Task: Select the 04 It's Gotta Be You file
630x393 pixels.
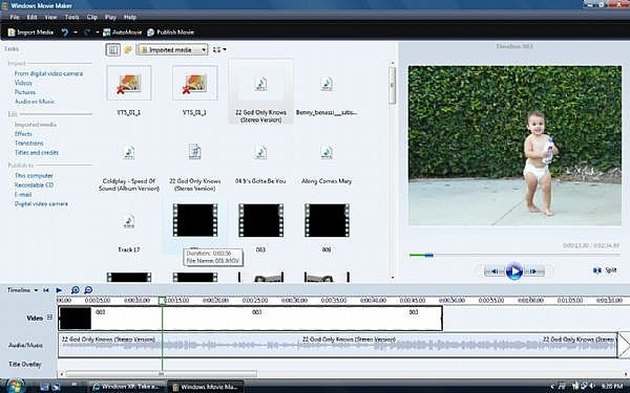Action: click(x=260, y=152)
